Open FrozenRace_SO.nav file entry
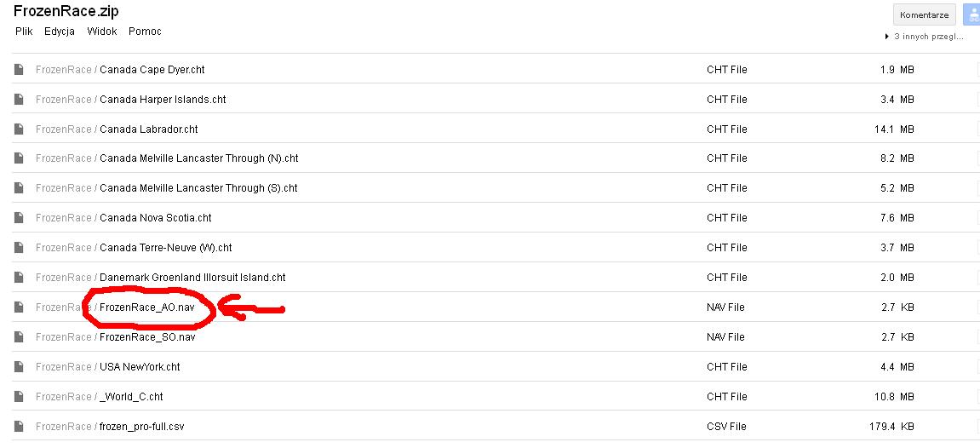The image size is (980, 448). (147, 337)
